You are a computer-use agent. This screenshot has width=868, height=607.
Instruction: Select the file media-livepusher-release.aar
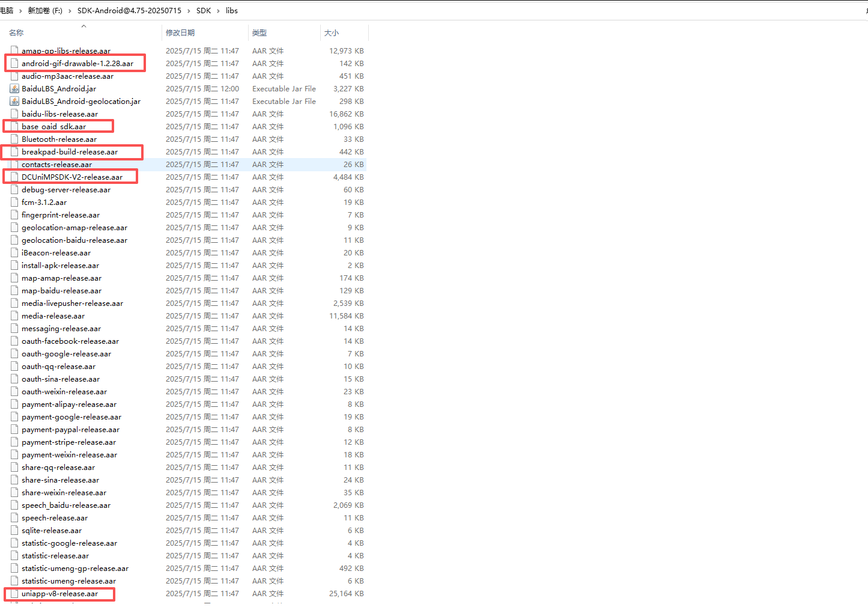[x=72, y=303]
